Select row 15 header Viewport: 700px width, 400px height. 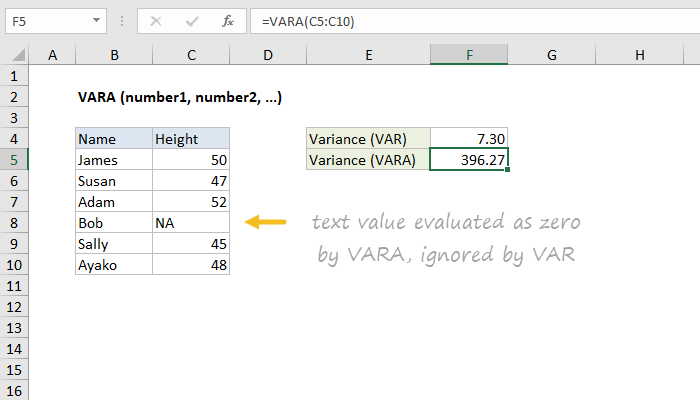point(14,370)
